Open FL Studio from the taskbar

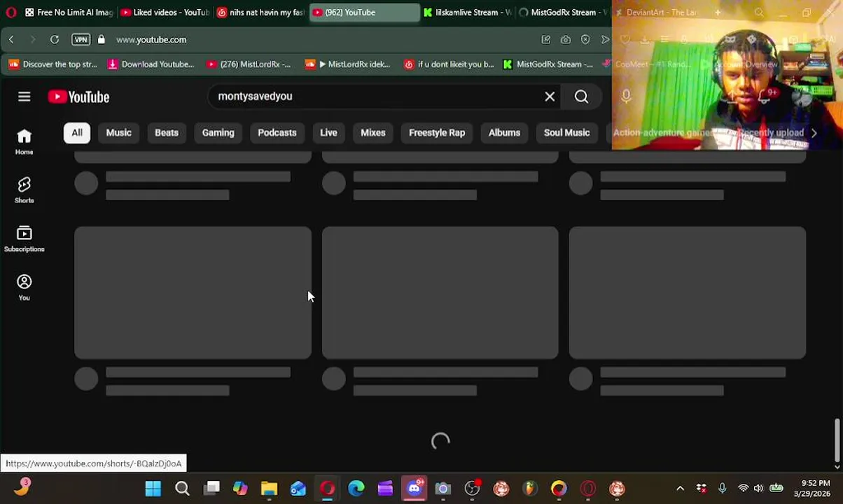[530, 489]
